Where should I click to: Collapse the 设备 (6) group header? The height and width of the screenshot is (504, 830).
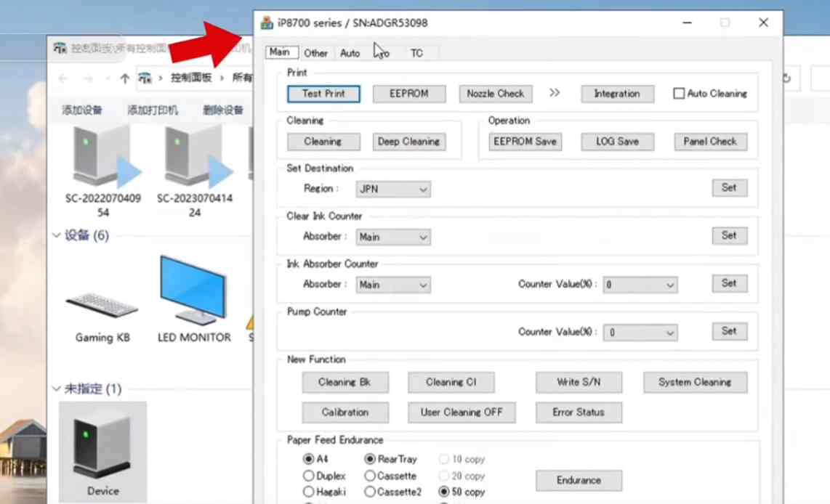click(57, 235)
